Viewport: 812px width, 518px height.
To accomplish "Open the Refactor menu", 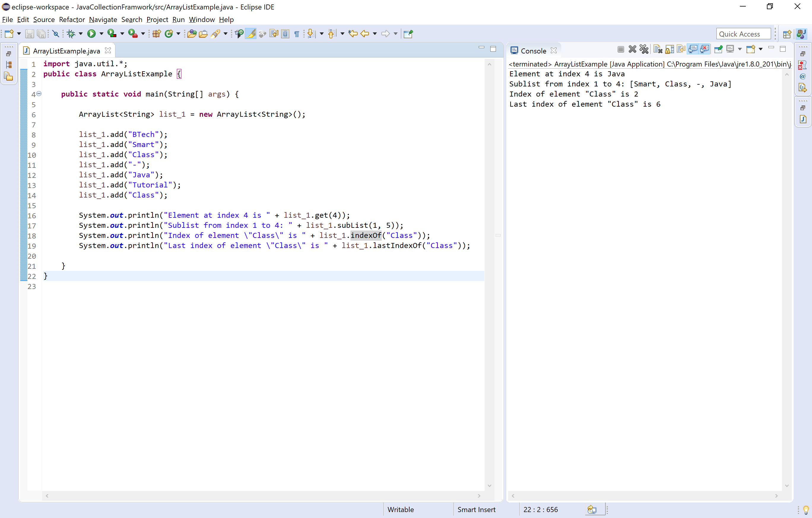I will (72, 20).
